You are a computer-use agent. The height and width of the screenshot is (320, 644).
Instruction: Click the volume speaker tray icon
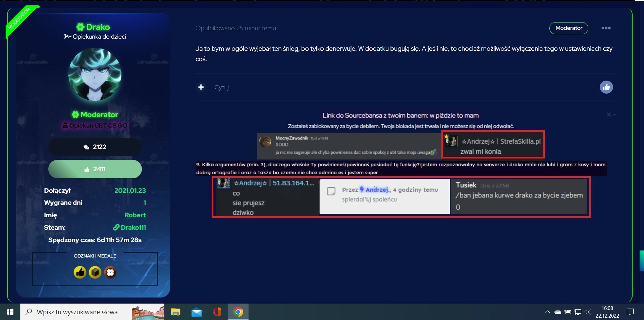coord(587,312)
